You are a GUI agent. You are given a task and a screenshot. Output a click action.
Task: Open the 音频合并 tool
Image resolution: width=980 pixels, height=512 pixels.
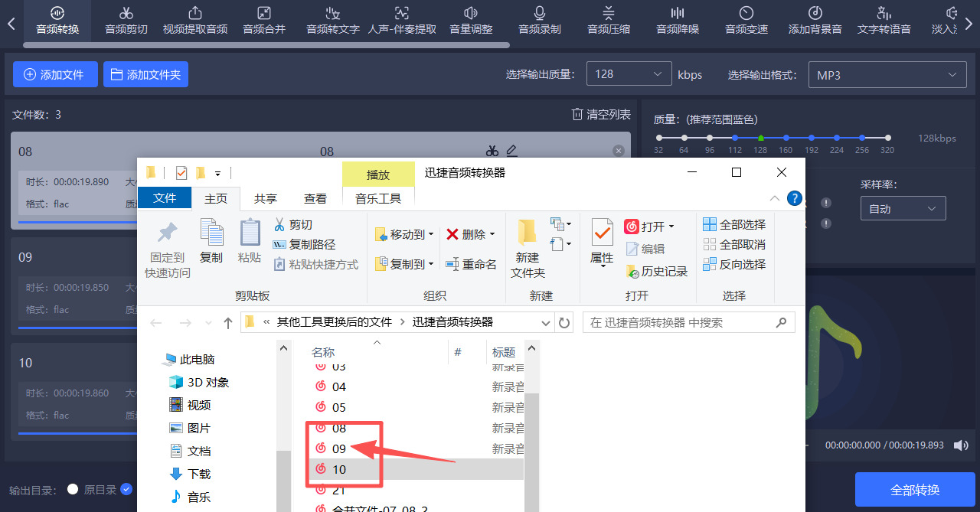click(264, 21)
